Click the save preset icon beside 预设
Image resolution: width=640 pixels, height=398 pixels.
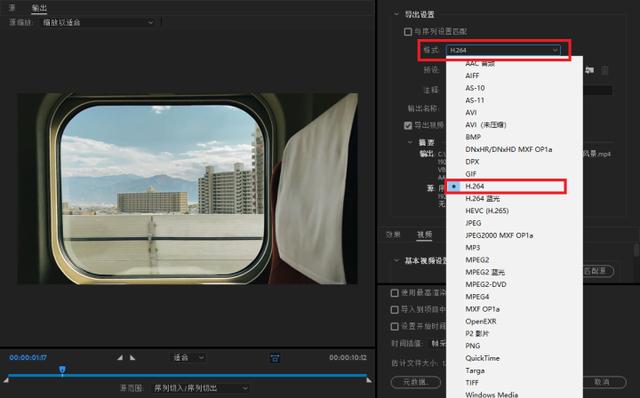[x=590, y=70]
